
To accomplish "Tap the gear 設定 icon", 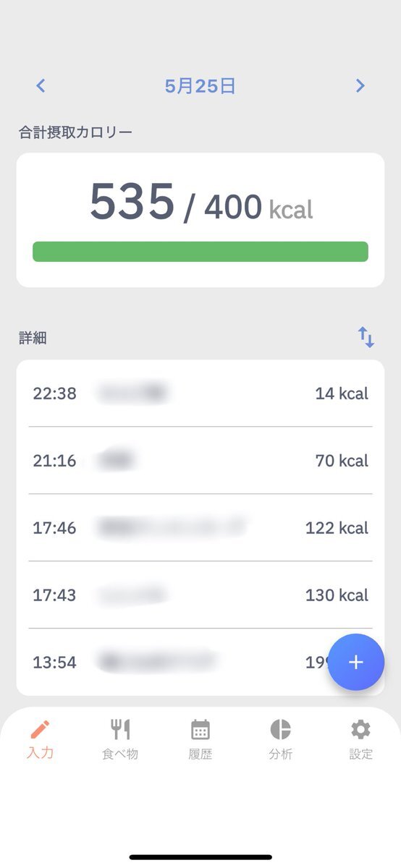I will (360, 728).
